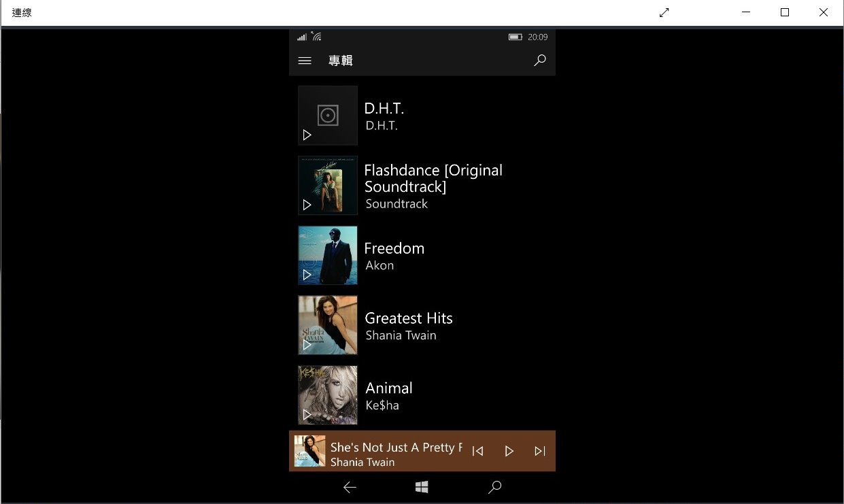Tap the search icon in albums header
This screenshot has width=844, height=504.
540,61
